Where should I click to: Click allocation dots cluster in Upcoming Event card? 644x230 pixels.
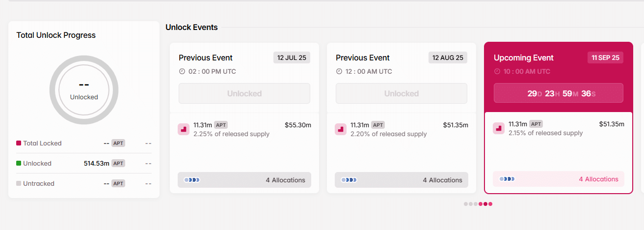pyautogui.click(x=507, y=179)
